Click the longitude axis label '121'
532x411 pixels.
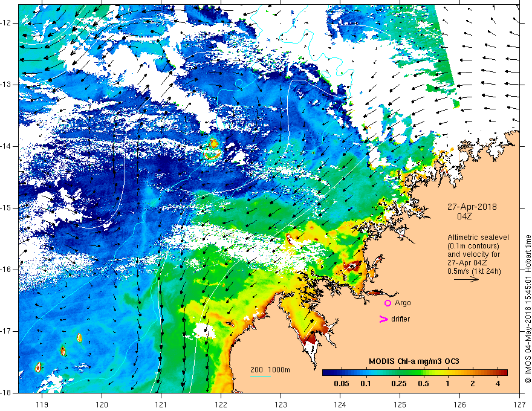point(161,404)
